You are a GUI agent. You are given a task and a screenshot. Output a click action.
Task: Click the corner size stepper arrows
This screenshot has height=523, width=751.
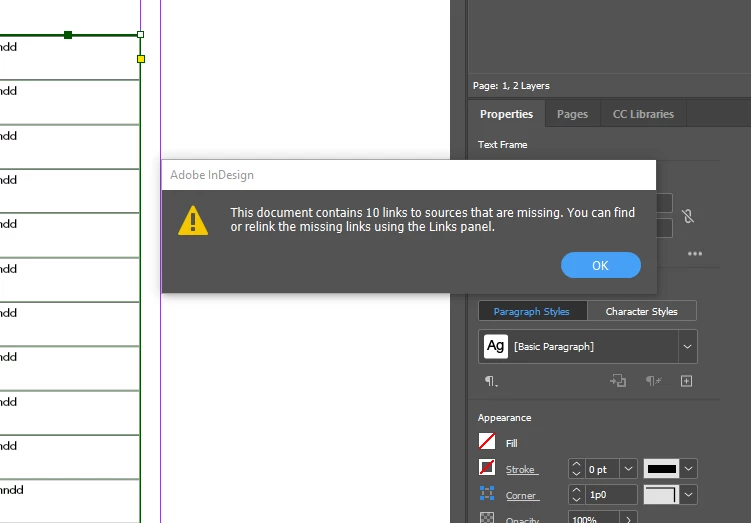(x=577, y=495)
